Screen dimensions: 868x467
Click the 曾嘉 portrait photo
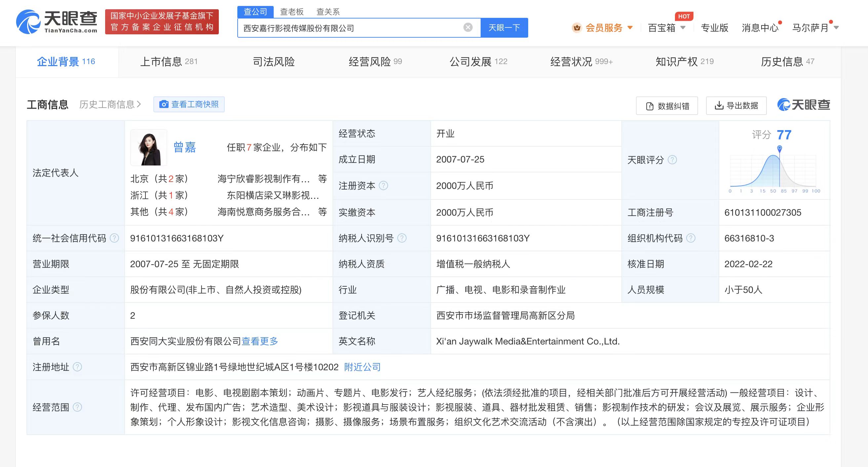149,148
